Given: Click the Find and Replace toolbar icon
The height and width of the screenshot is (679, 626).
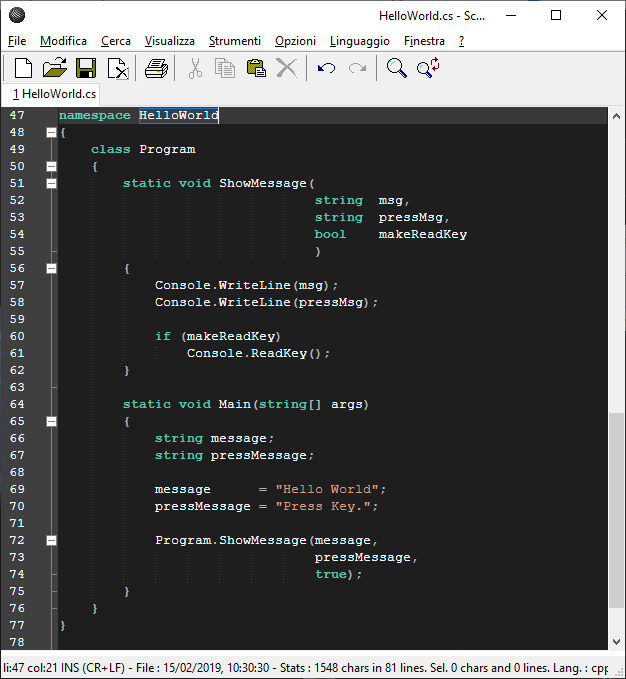Looking at the screenshot, I should (428, 68).
